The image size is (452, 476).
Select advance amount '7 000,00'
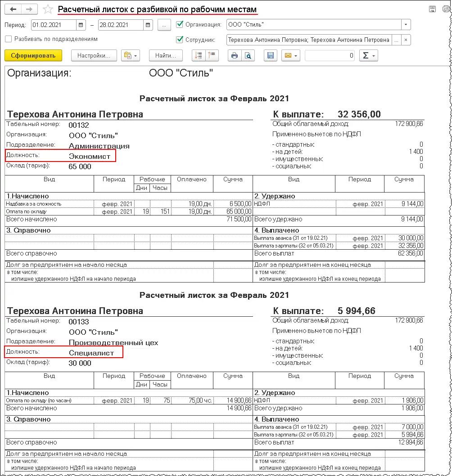412,427
